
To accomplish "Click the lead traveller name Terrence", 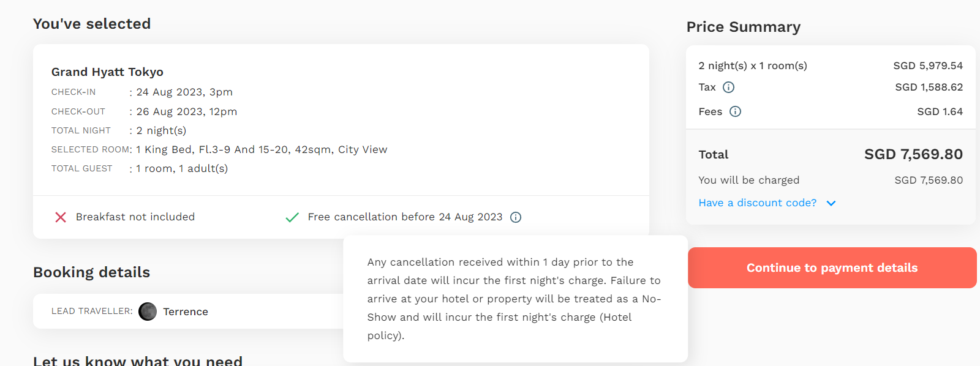I will click(186, 312).
